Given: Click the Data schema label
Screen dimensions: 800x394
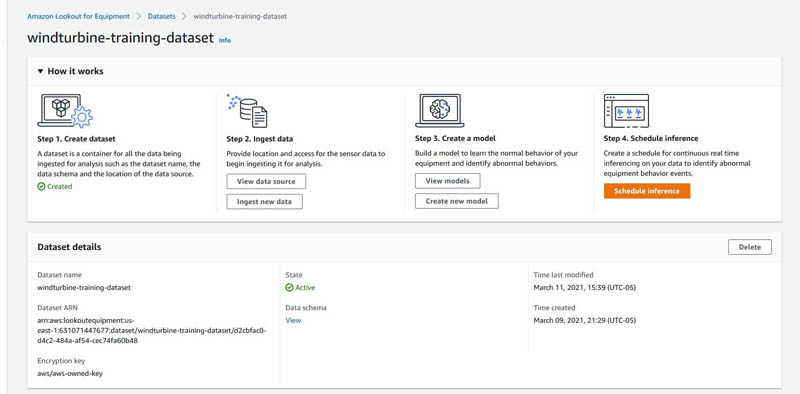Looking at the screenshot, I should pyautogui.click(x=306, y=308).
